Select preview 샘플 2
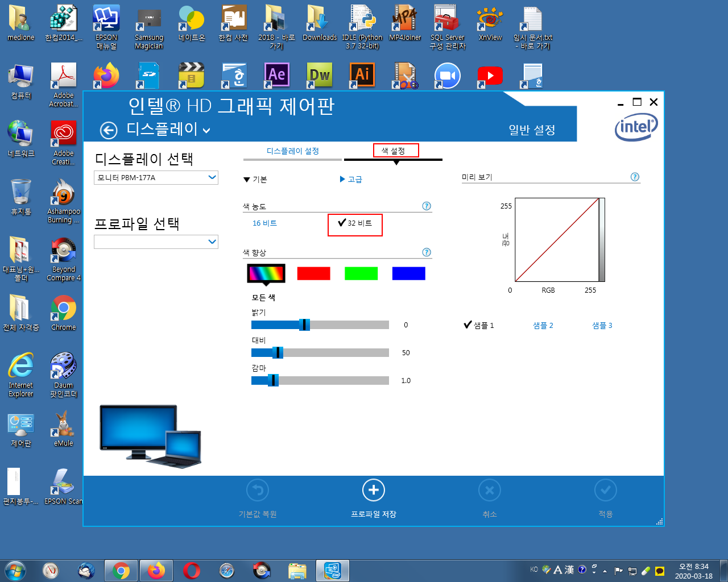728x582 pixels. tap(543, 326)
